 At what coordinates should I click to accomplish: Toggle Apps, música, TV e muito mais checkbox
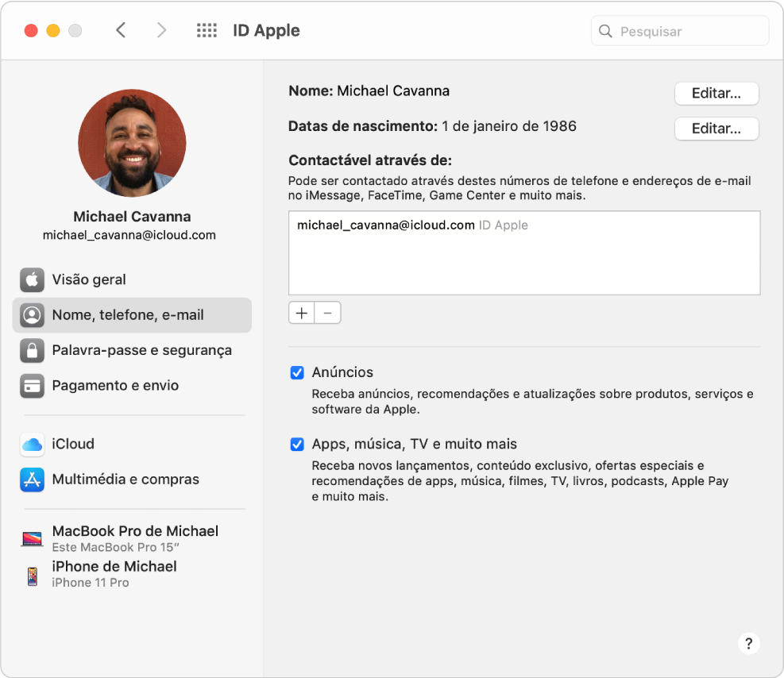297,444
